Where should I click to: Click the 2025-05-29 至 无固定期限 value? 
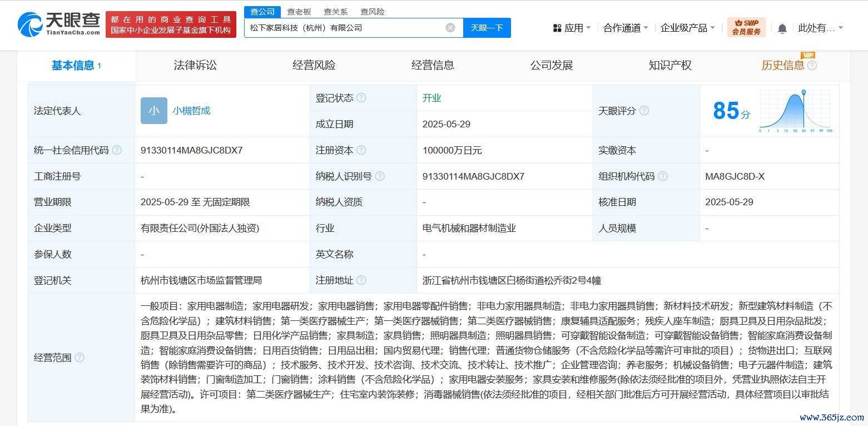point(195,202)
